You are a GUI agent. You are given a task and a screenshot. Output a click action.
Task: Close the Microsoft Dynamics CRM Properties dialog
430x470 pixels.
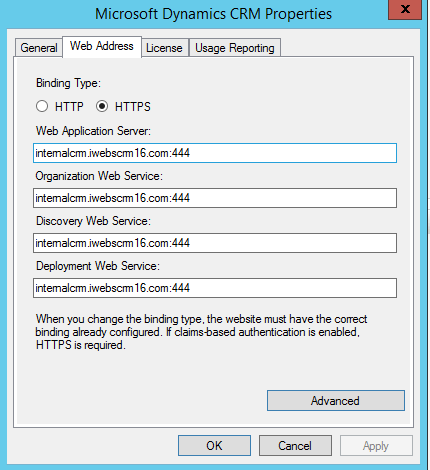(x=405, y=9)
